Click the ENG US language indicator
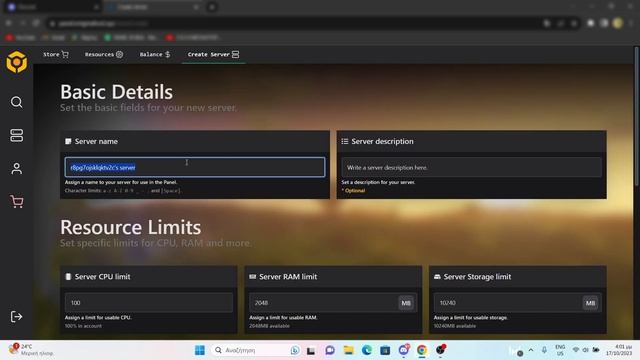 coord(560,350)
